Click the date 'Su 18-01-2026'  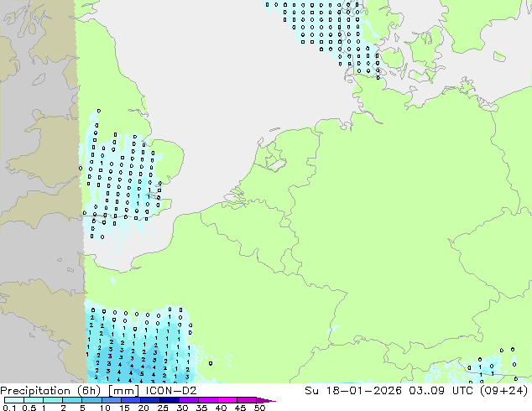353,391
